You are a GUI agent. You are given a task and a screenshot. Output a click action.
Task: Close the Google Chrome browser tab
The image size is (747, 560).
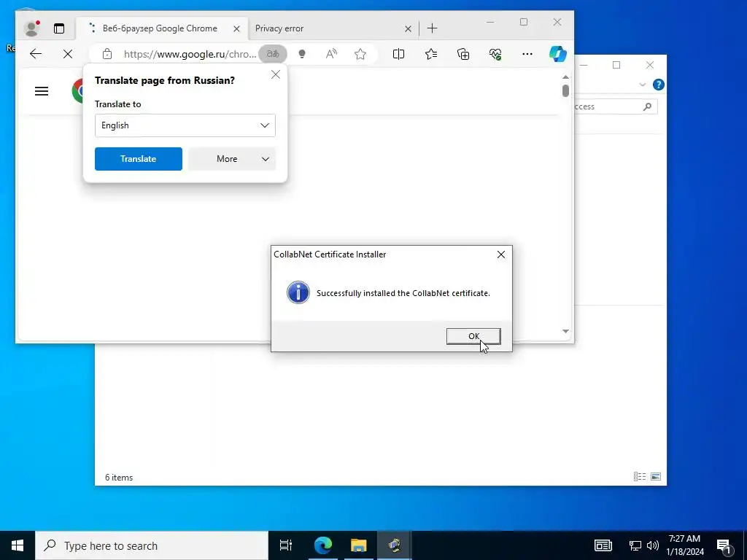tap(236, 28)
